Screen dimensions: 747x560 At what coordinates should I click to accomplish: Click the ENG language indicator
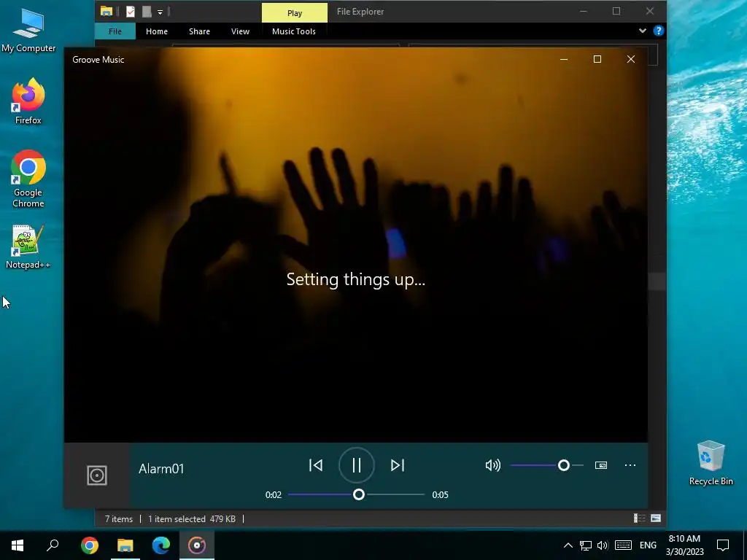coord(648,545)
